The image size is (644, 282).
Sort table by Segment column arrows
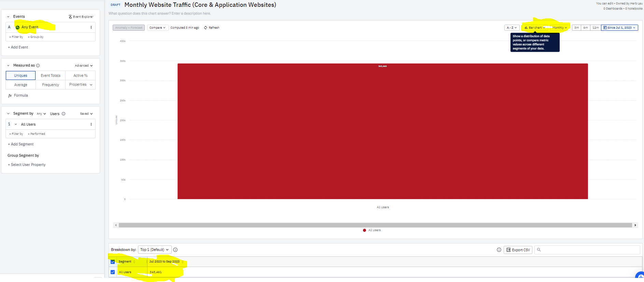(134, 262)
